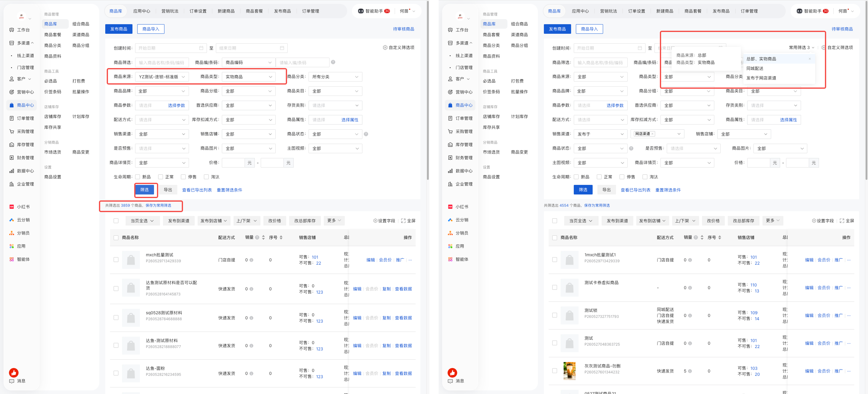The height and width of the screenshot is (394, 868).
Task: Open 销售渠道 发布于 dropdown in right window
Action: point(600,134)
